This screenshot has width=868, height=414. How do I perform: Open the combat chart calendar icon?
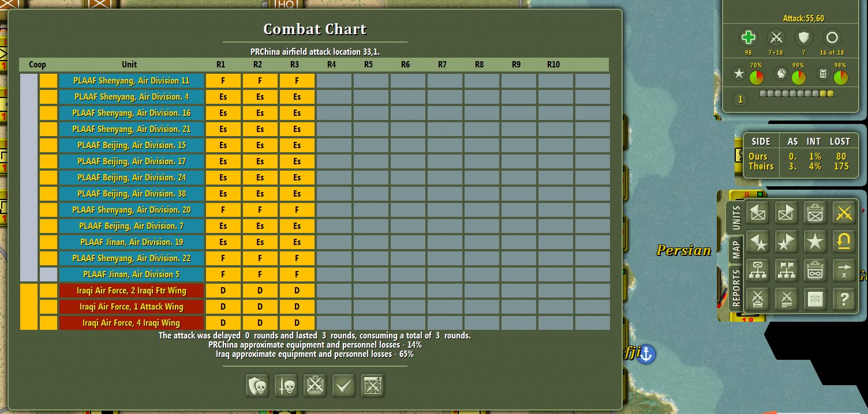coord(373,386)
